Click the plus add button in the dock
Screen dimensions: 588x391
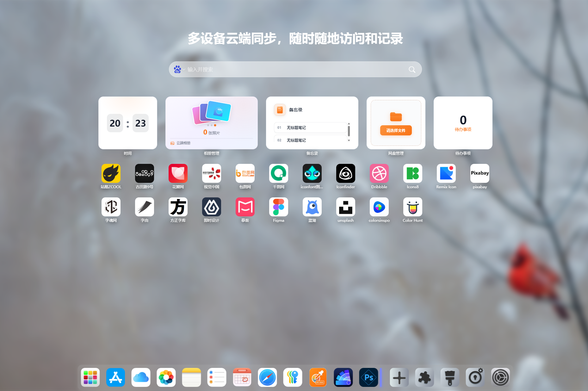pos(399,377)
